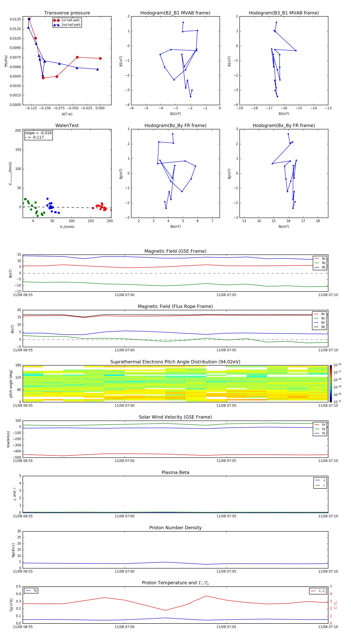Click the β legend entry below βp
The width and height of the screenshot is (351, 644).
pyautogui.click(x=320, y=485)
